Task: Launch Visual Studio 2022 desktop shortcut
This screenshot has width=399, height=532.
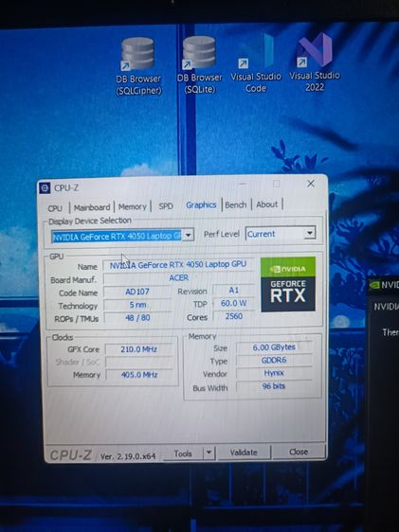Action: tap(315, 62)
